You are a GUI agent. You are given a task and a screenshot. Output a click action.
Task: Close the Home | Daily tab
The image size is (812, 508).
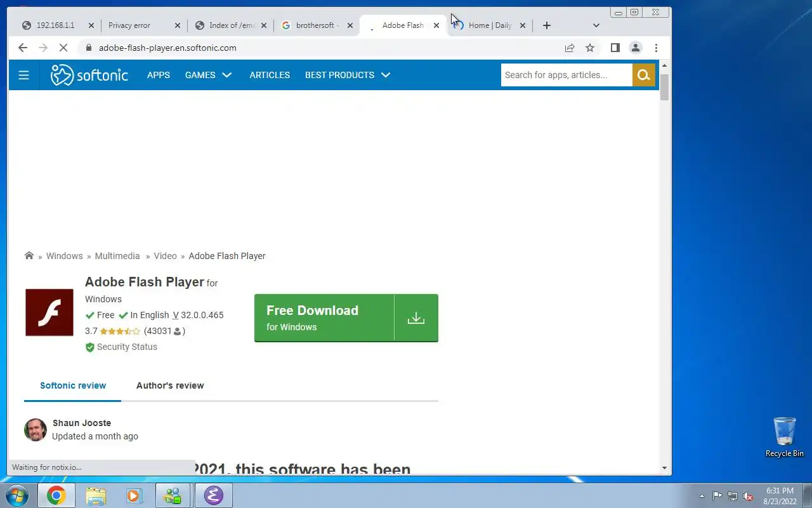[x=523, y=25]
